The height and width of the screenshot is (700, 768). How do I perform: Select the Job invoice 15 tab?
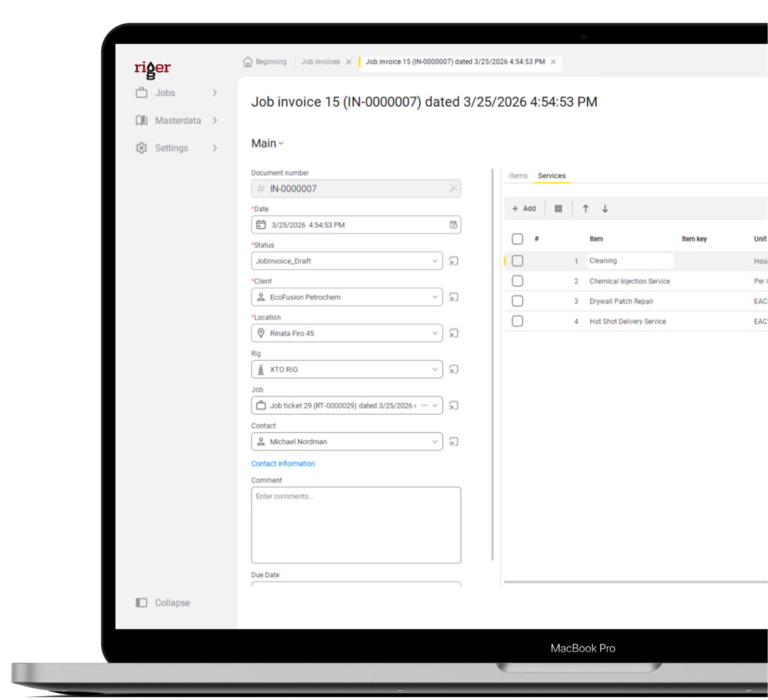tap(455, 62)
